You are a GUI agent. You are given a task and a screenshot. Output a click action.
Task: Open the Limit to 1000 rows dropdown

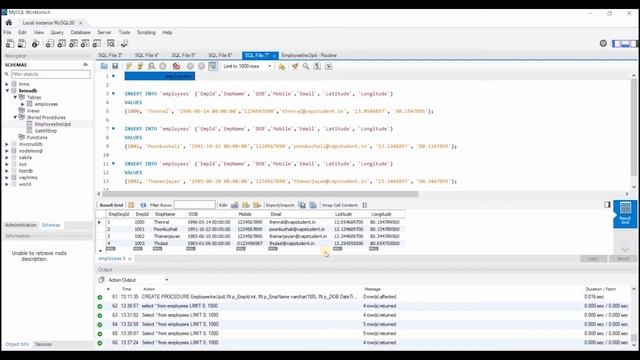pyautogui.click(x=247, y=66)
